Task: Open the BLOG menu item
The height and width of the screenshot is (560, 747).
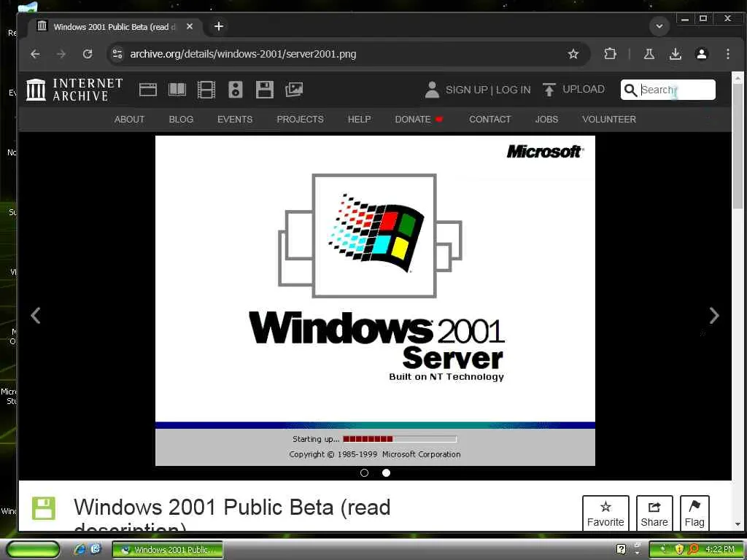Action: click(x=181, y=120)
